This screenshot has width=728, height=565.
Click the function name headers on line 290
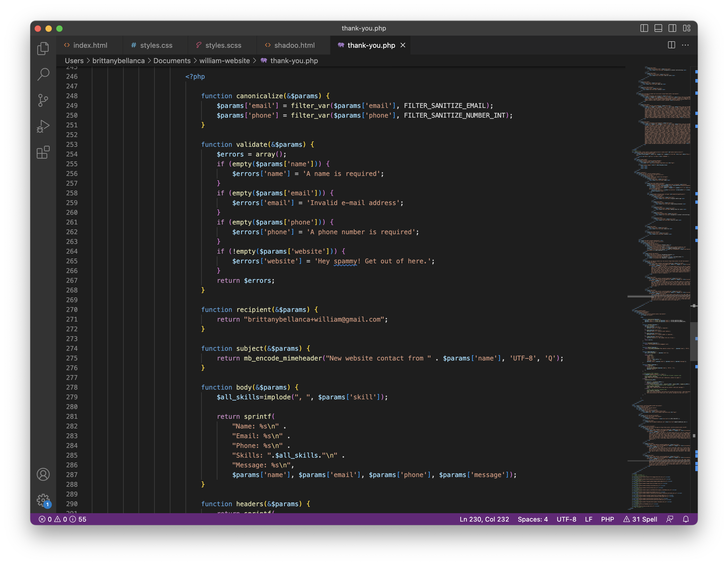tap(250, 504)
